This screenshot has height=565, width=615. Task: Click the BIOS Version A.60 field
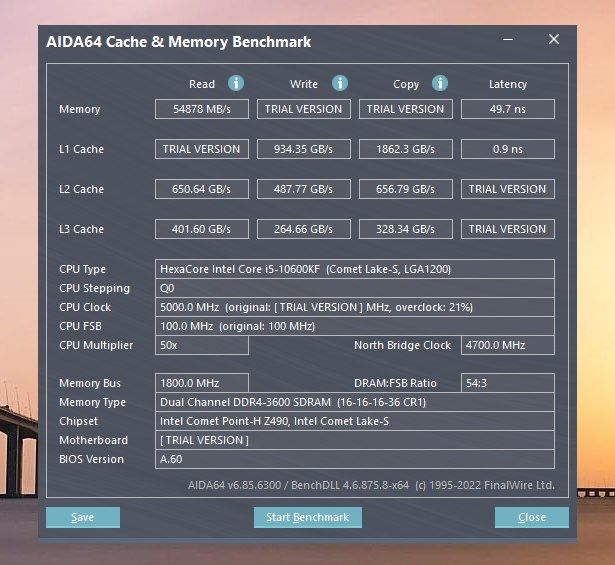tap(355, 459)
